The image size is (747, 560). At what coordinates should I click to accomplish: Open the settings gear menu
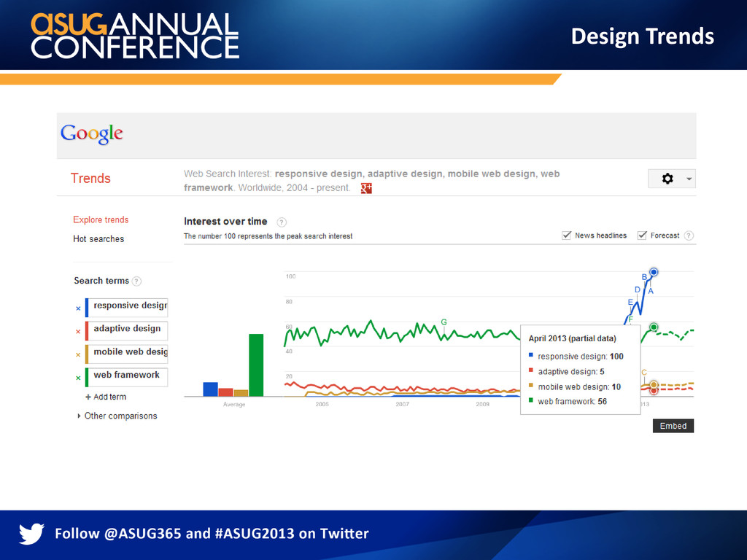click(667, 179)
